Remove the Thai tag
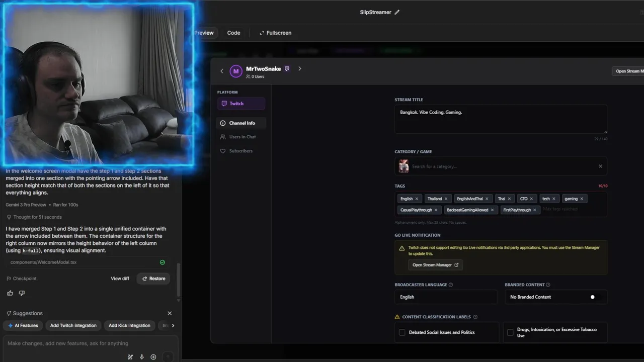The image size is (644, 362). click(x=509, y=199)
